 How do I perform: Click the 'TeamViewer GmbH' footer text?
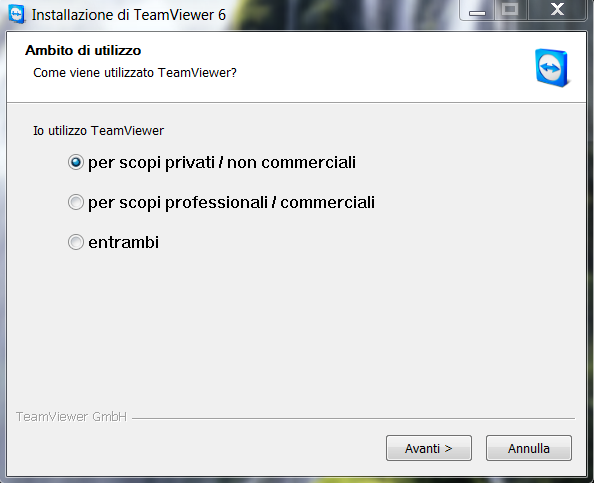click(x=71, y=417)
